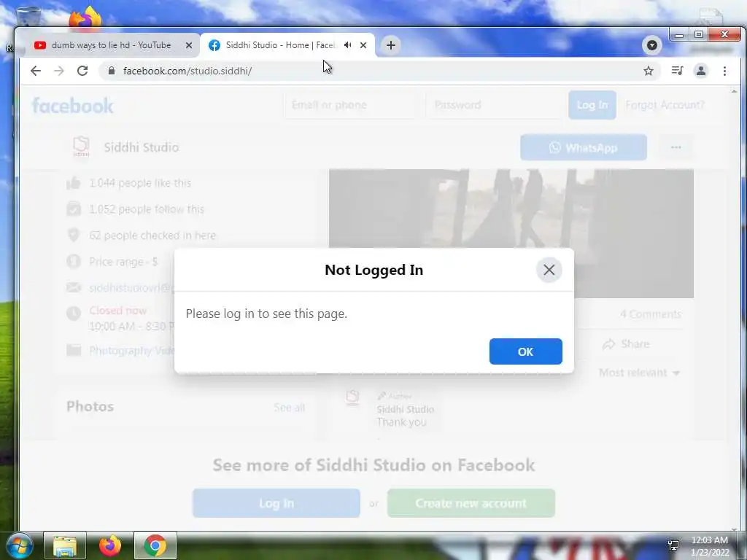
Task: Click the clock hours icon
Action: 74,313
